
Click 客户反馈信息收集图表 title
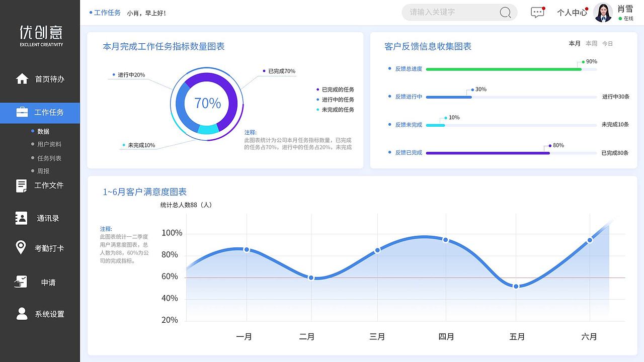428,46
